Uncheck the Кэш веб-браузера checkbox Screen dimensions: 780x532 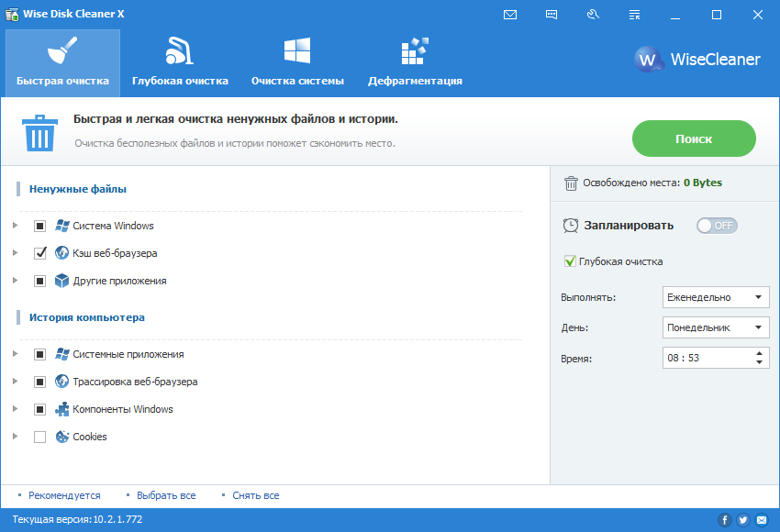coord(39,253)
